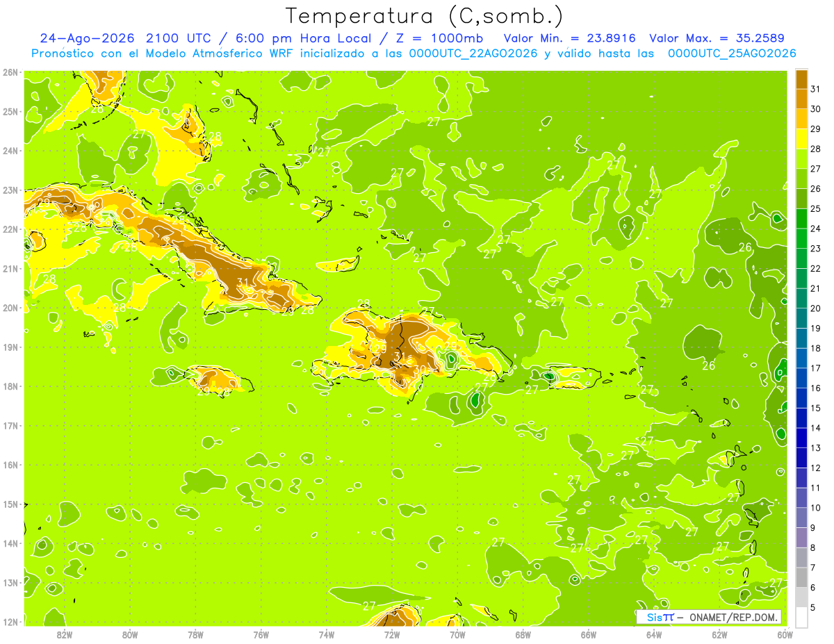Click the '0000UTC_22AGO2026' initialization text

click(x=474, y=53)
